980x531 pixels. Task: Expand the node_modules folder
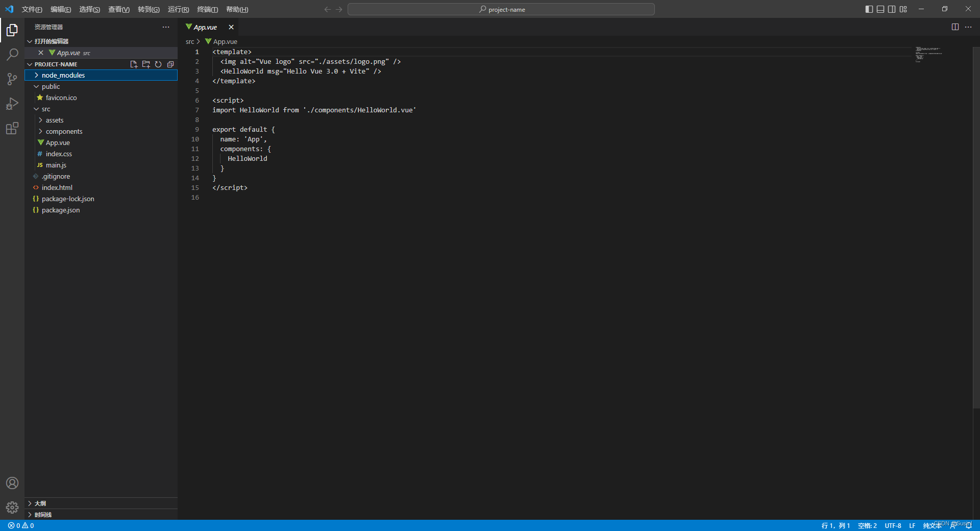tap(101, 75)
